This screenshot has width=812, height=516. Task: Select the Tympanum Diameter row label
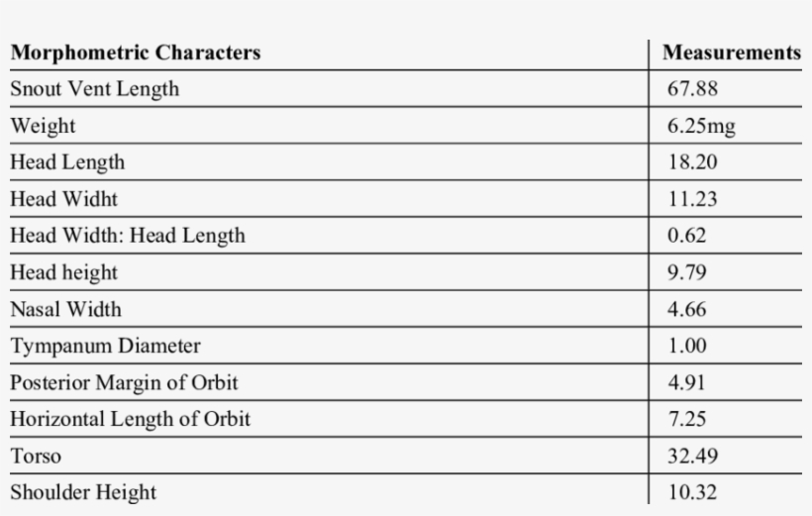click(105, 346)
